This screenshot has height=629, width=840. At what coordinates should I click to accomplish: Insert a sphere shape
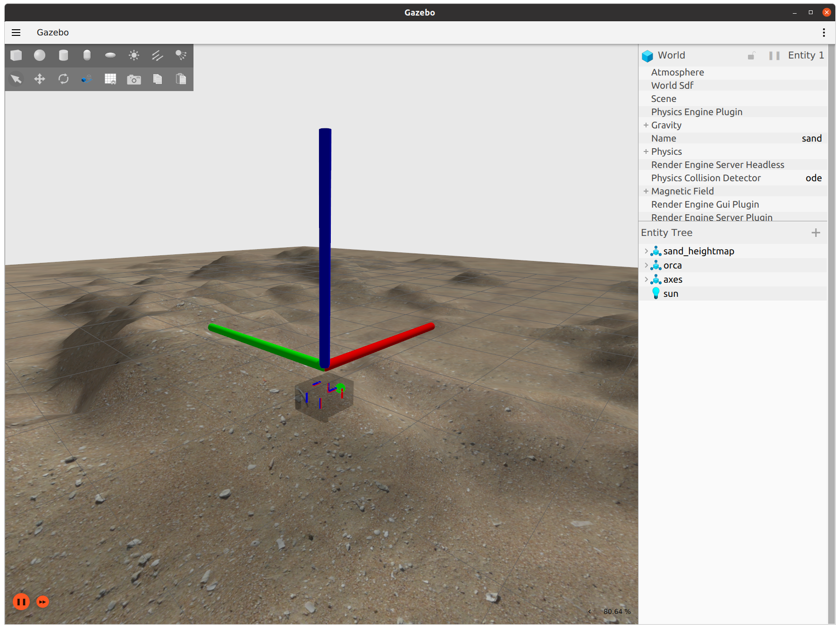[40, 56]
